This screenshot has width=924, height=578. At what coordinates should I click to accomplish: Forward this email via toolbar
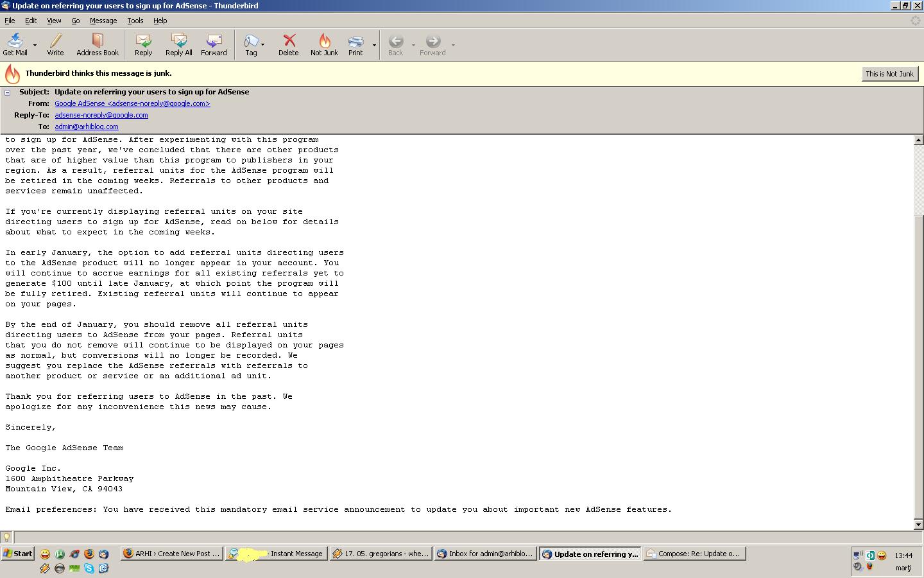point(214,45)
